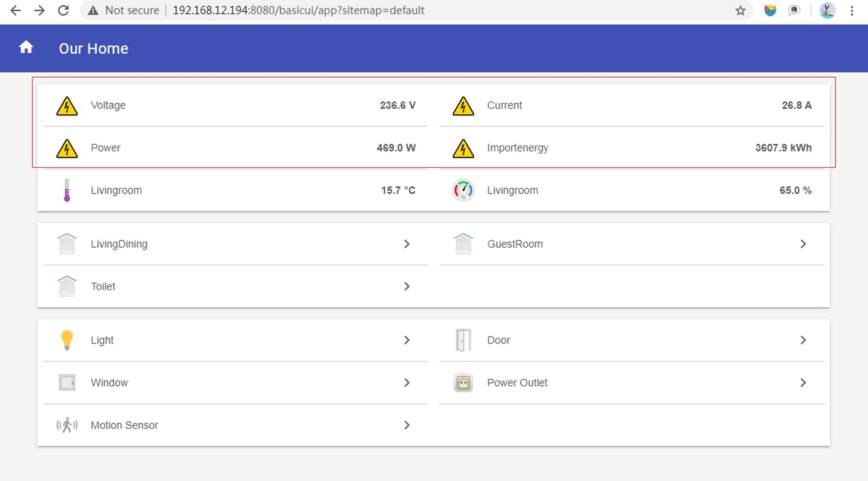Click the Voltage warning lightning icon
This screenshot has width=868, height=481.
pyautogui.click(x=67, y=106)
